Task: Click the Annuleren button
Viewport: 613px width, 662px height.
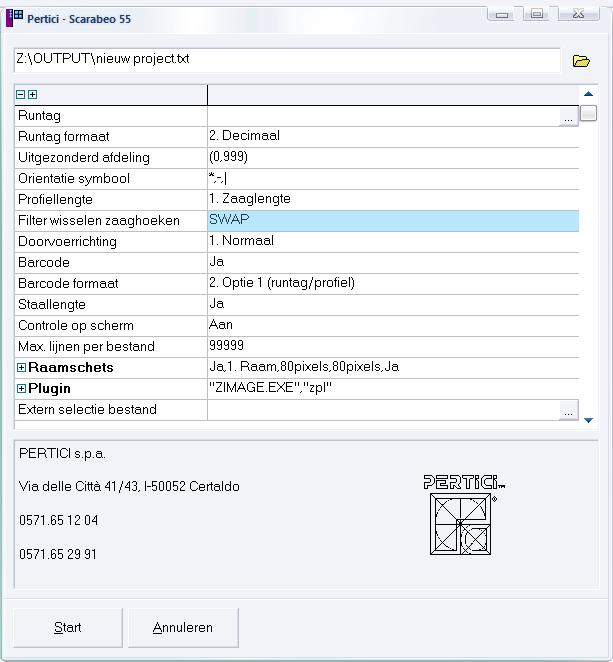Action: pyautogui.click(x=183, y=628)
